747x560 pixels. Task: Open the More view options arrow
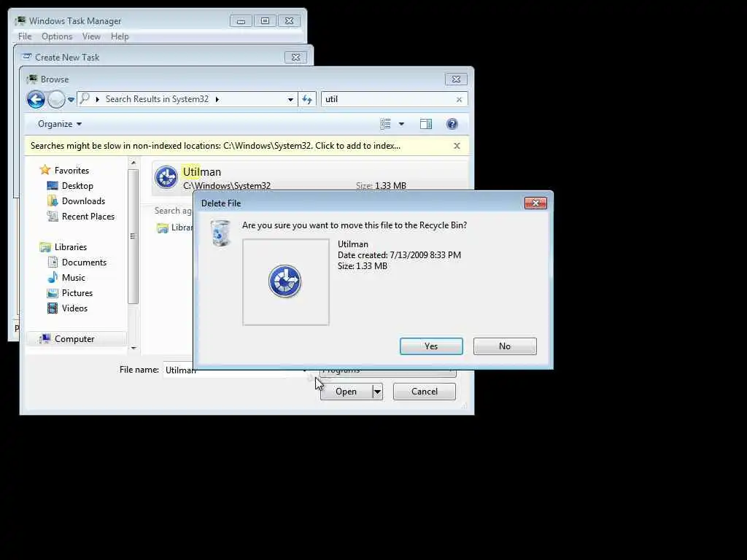(x=401, y=124)
